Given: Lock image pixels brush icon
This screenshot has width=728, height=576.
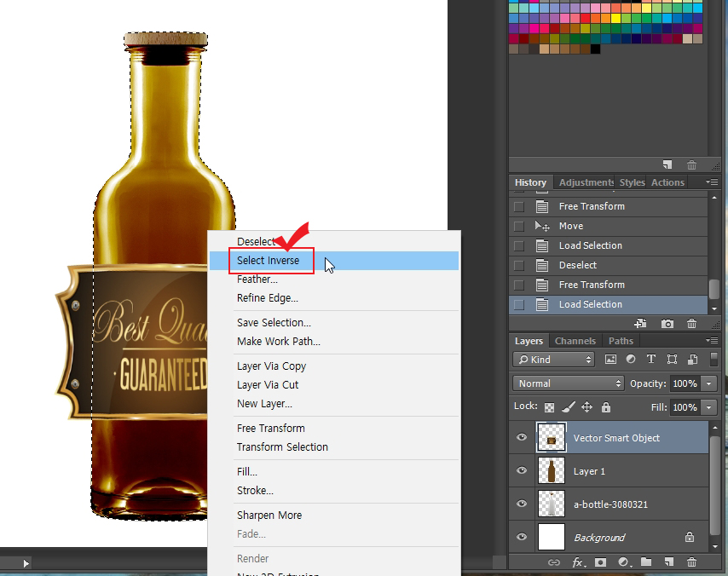Looking at the screenshot, I should click(569, 407).
